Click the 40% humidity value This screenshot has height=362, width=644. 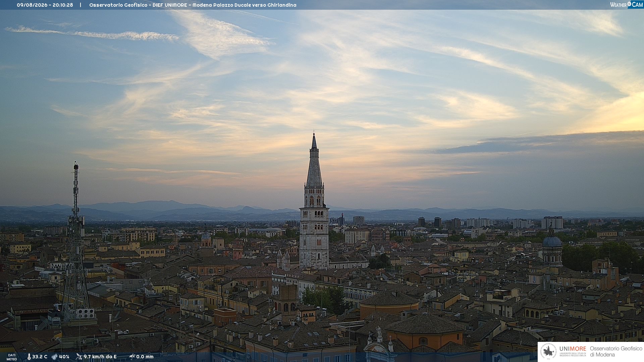tap(64, 357)
